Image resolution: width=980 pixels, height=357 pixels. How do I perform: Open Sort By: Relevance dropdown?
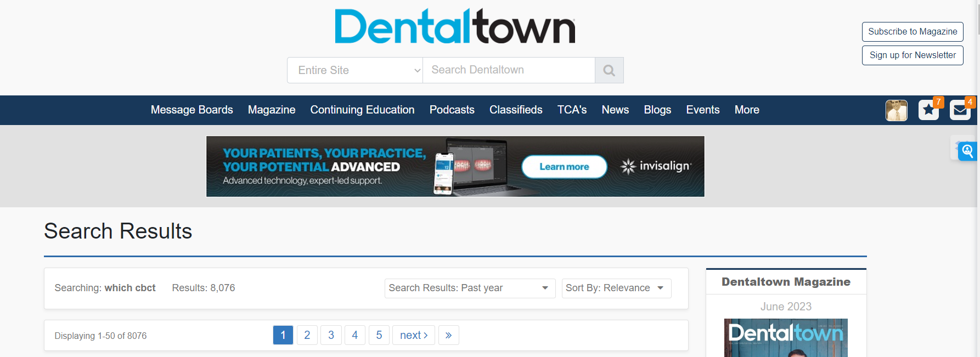coord(616,288)
